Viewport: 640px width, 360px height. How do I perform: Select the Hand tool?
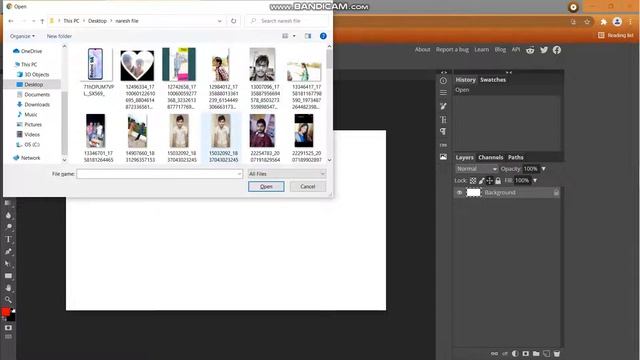pyautogui.click(x=8, y=288)
